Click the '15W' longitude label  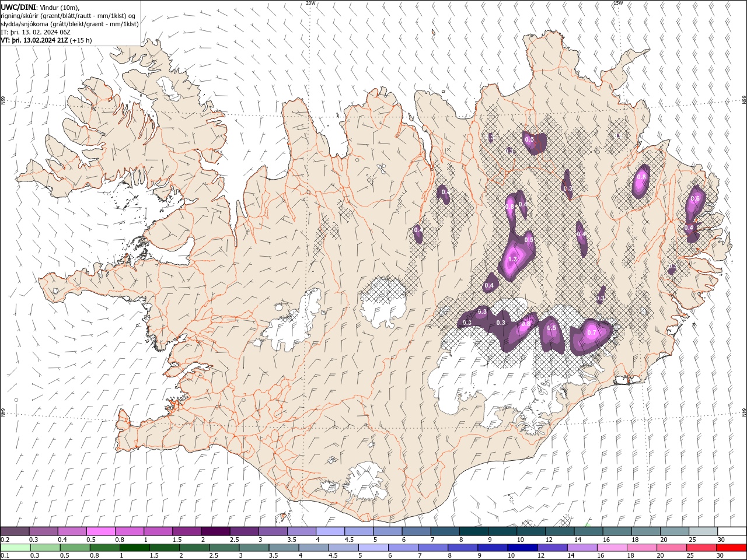point(618,3)
